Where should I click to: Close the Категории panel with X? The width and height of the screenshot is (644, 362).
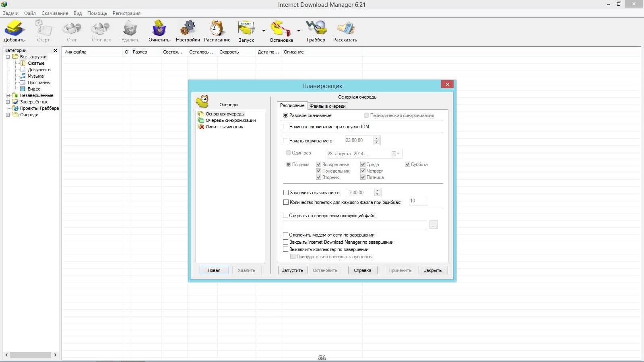pos(56,50)
